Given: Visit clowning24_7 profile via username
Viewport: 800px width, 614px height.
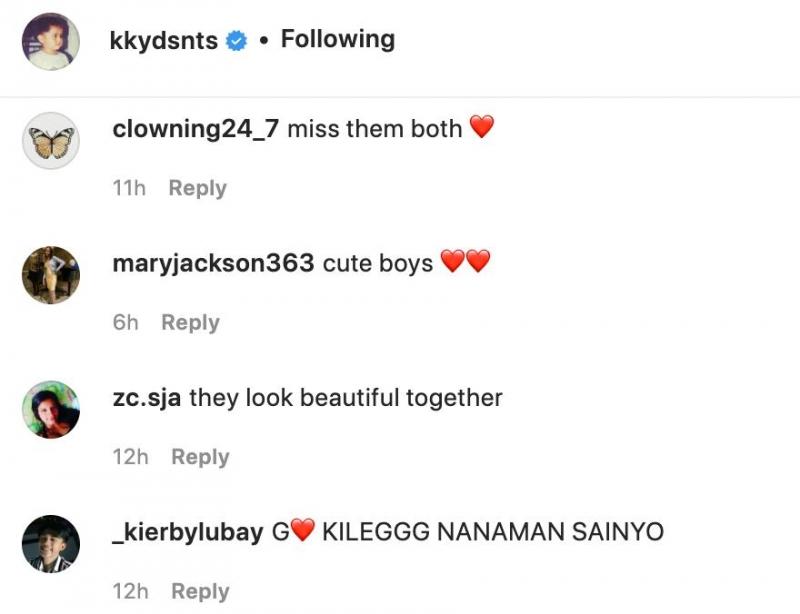Looking at the screenshot, I should [x=196, y=129].
